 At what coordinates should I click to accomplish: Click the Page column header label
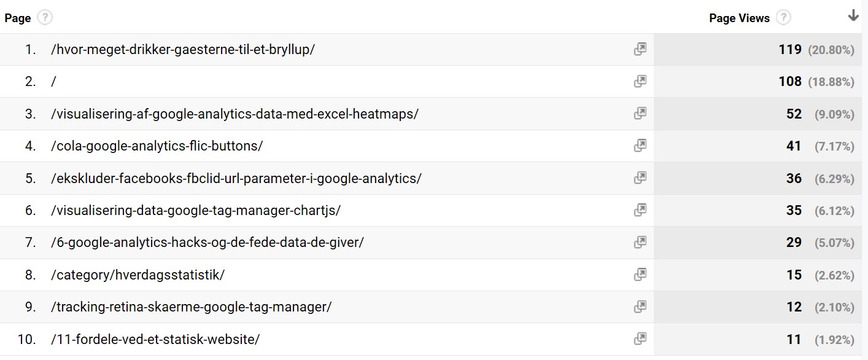[x=18, y=18]
